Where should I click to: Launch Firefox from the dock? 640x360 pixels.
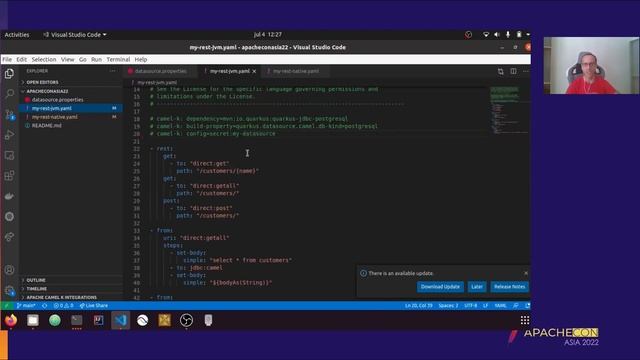coord(11,320)
